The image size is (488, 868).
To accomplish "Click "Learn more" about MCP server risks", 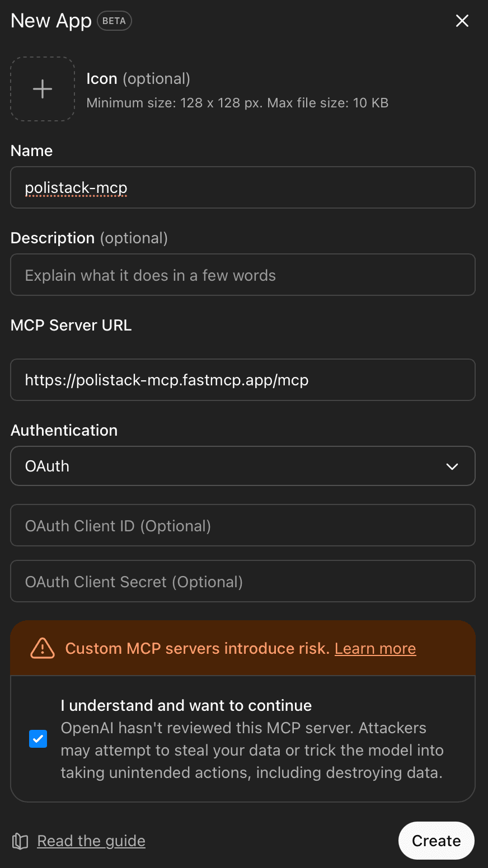I will pyautogui.click(x=375, y=648).
